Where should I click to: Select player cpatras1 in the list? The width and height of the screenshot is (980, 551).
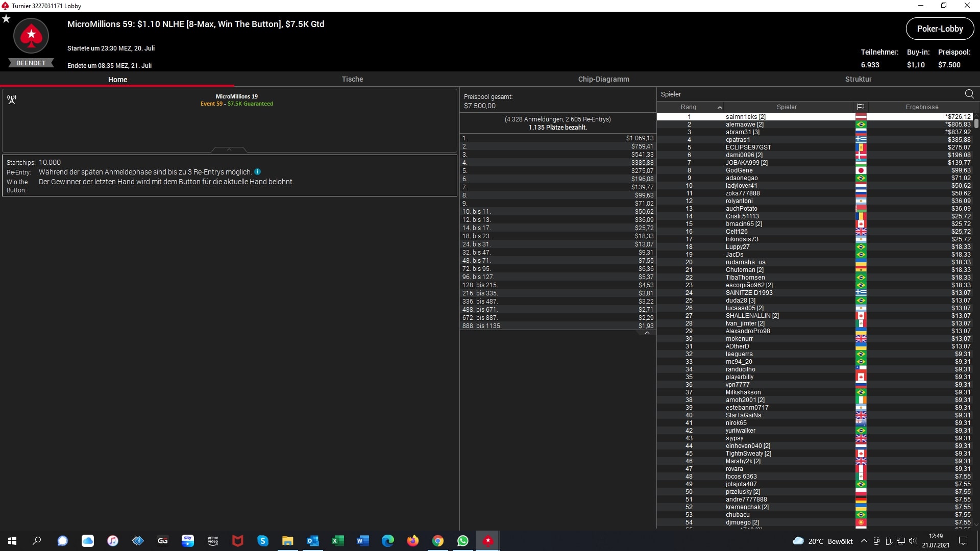coord(815,140)
